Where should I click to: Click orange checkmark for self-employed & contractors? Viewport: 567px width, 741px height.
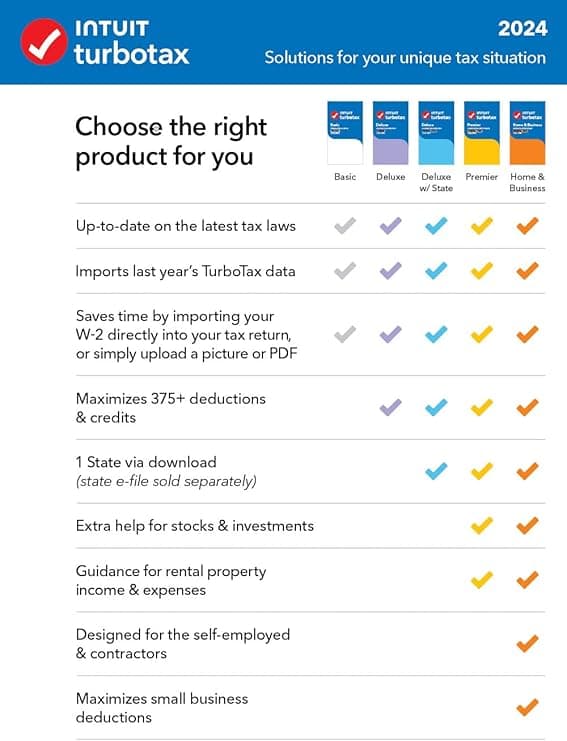(527, 644)
